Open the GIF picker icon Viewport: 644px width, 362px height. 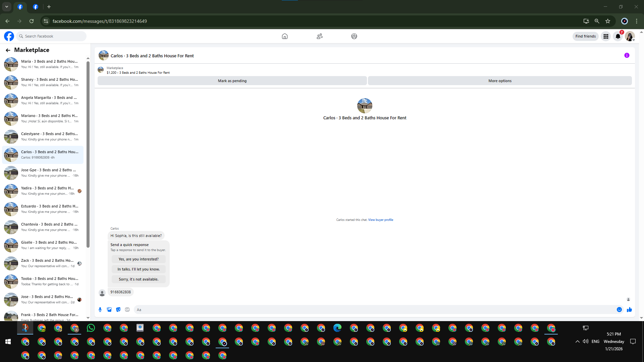[x=127, y=310]
